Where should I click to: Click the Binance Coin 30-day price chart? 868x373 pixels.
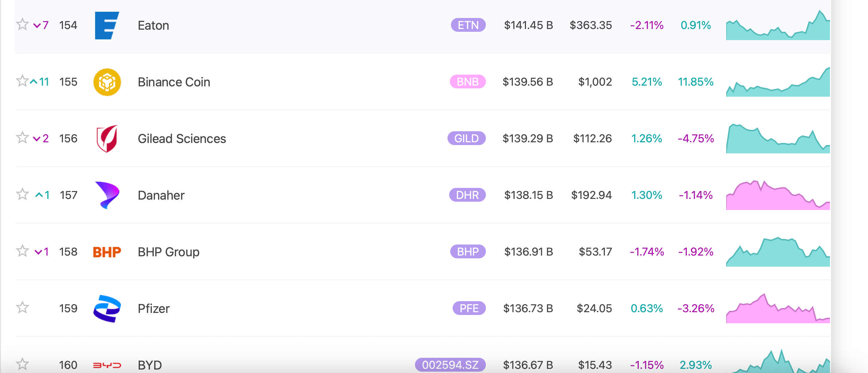(778, 83)
